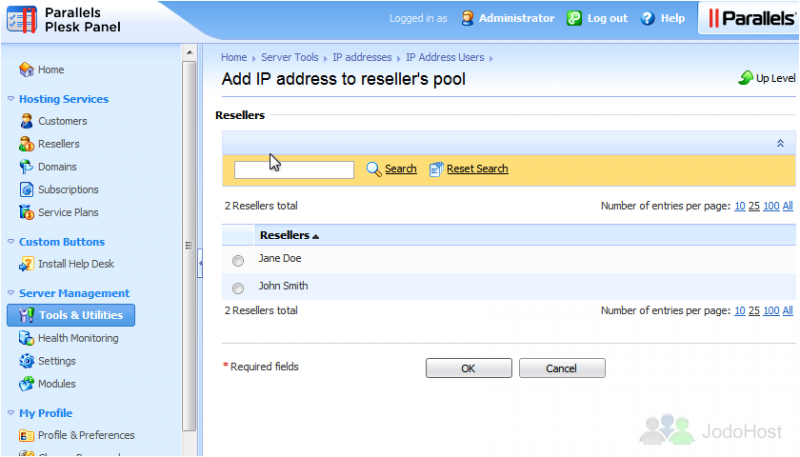
Task: Click the Tools & Utilities wrench icon
Action: click(x=27, y=315)
